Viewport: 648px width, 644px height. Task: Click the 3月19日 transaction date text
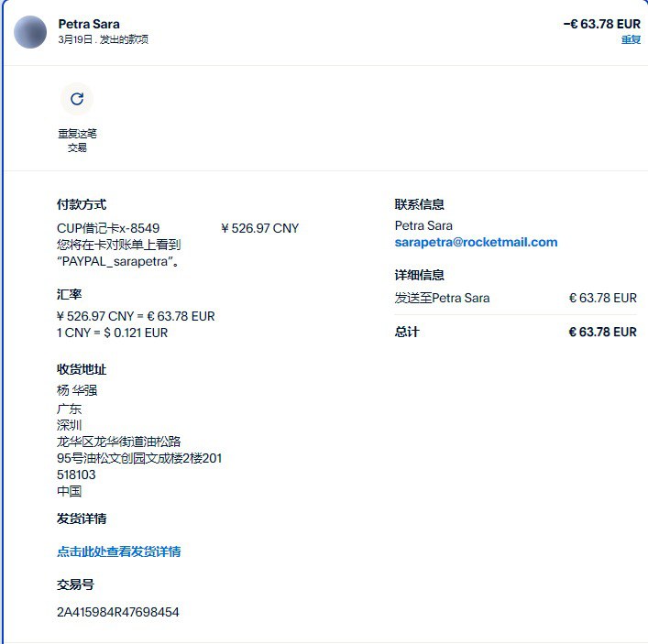click(x=75, y=39)
